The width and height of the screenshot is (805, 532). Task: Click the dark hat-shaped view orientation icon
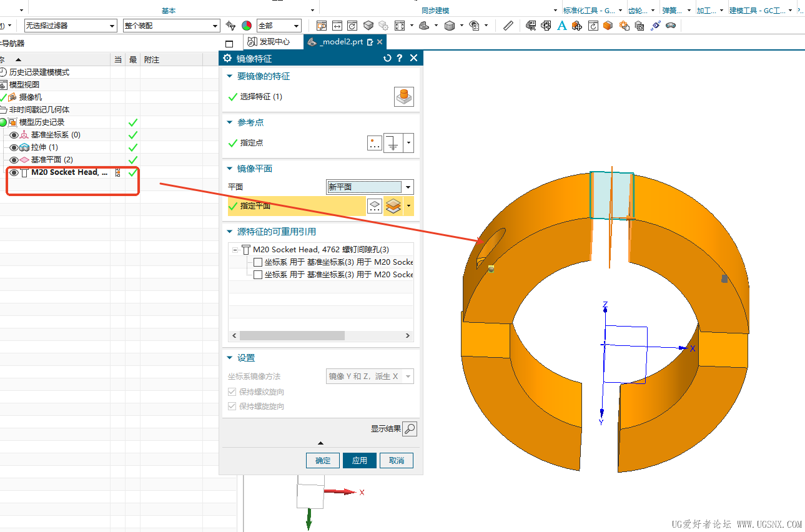click(x=424, y=26)
